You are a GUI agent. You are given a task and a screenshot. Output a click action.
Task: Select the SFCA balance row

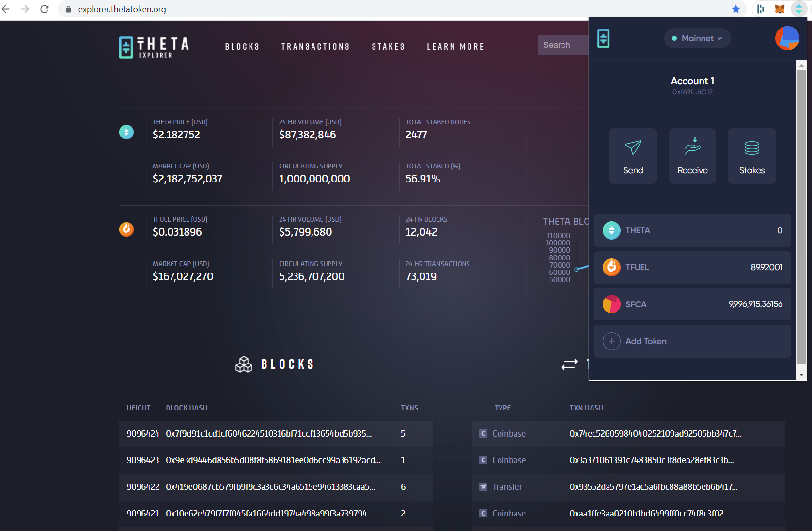(692, 304)
